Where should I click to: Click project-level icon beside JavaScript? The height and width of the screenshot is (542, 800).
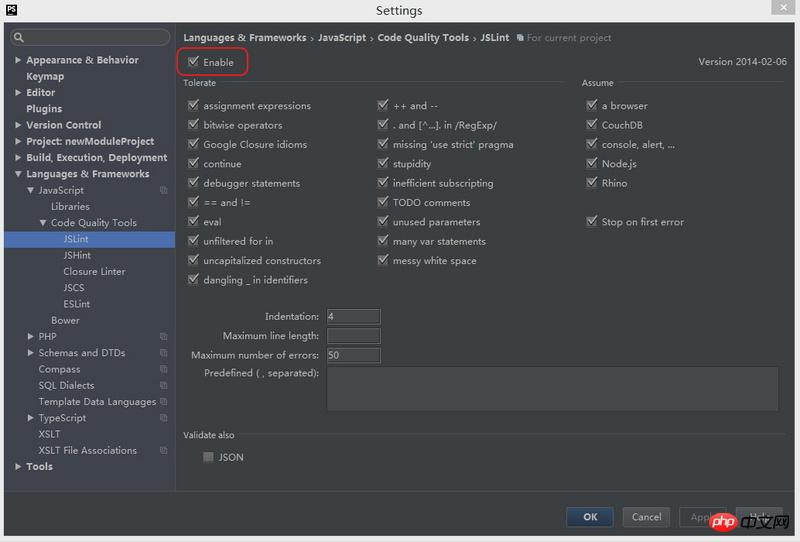pyautogui.click(x=163, y=190)
